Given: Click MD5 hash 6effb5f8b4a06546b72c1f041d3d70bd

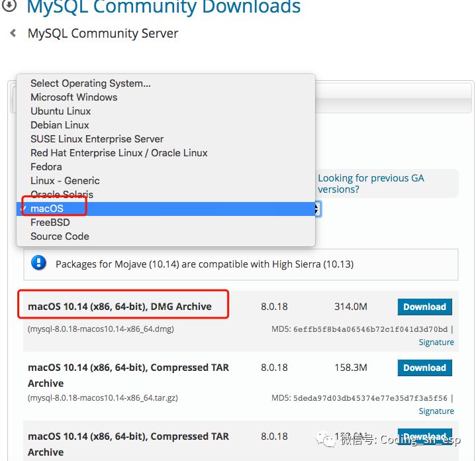Looking at the screenshot, I should click(x=370, y=329).
